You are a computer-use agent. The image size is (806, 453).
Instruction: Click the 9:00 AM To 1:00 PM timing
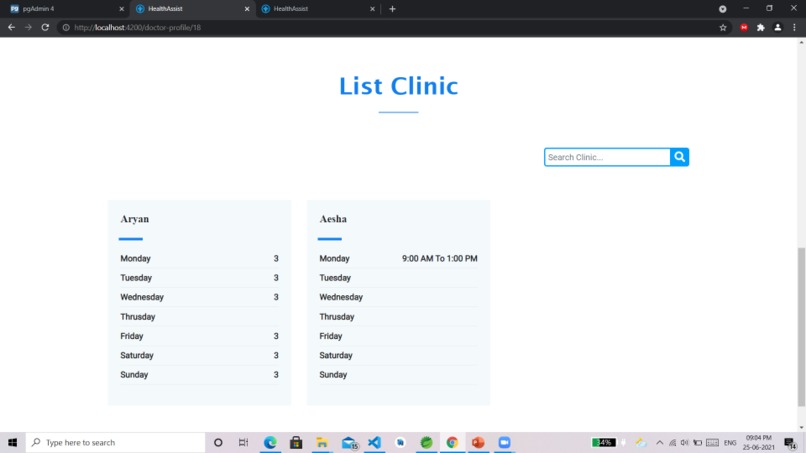[439, 259]
